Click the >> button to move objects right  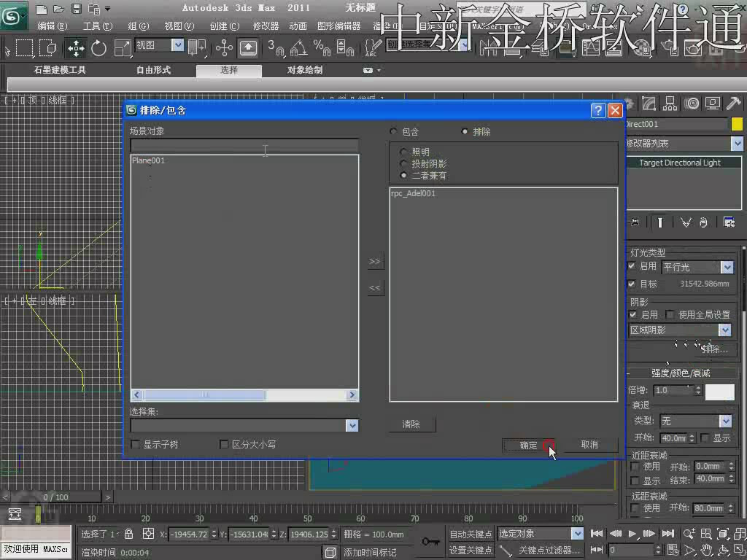374,262
